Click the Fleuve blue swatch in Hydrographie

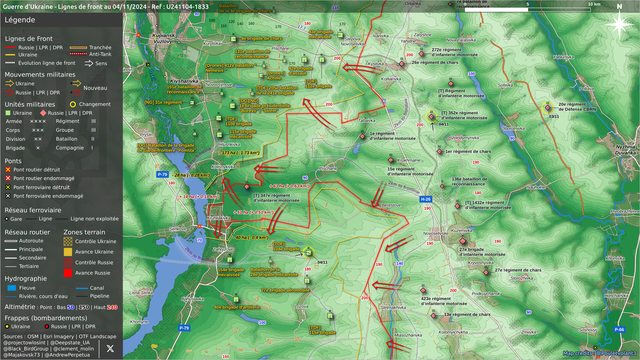tap(12, 288)
